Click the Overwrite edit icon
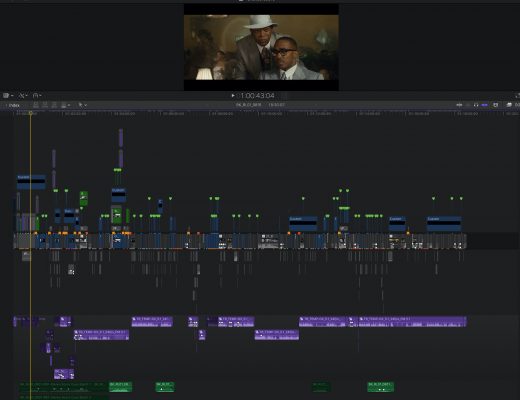Screen dimensions: 520x400 click(64, 105)
